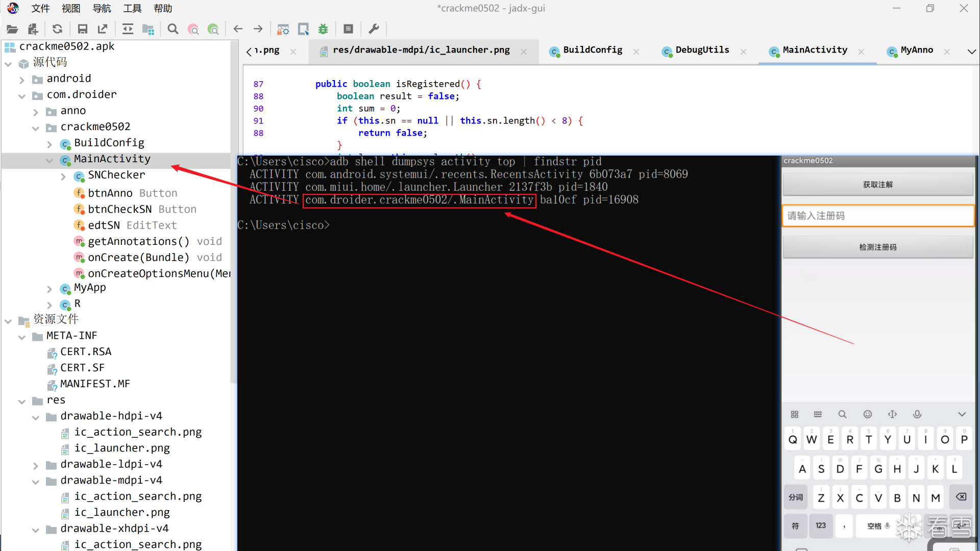This screenshot has width=980, height=551.
Task: Expand the drawable-ldpi-v4 folder
Action: click(36, 465)
